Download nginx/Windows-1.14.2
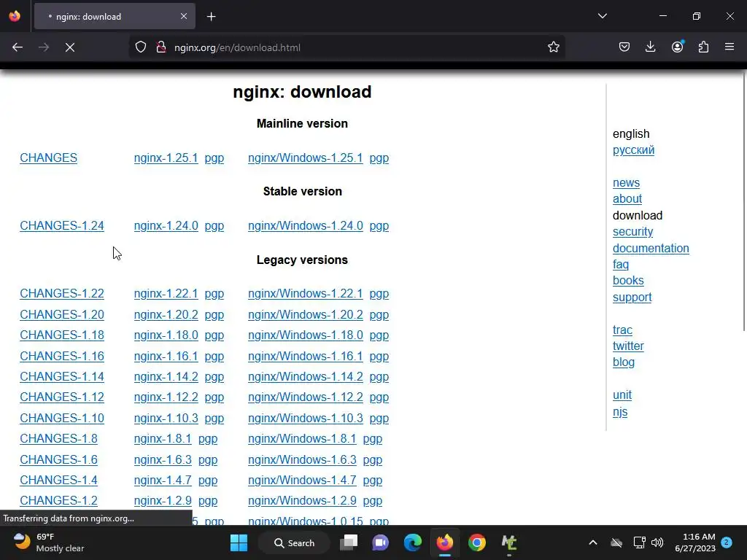 (x=306, y=377)
